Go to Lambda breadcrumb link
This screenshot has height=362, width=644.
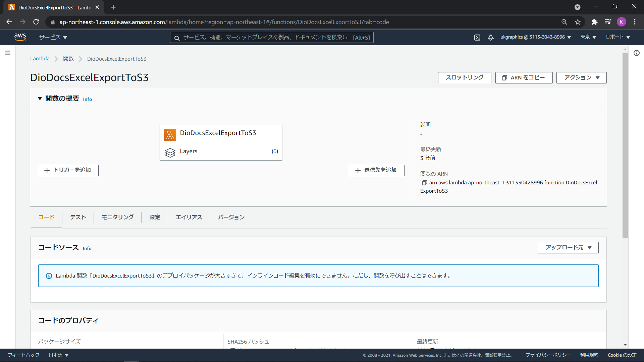pos(40,59)
